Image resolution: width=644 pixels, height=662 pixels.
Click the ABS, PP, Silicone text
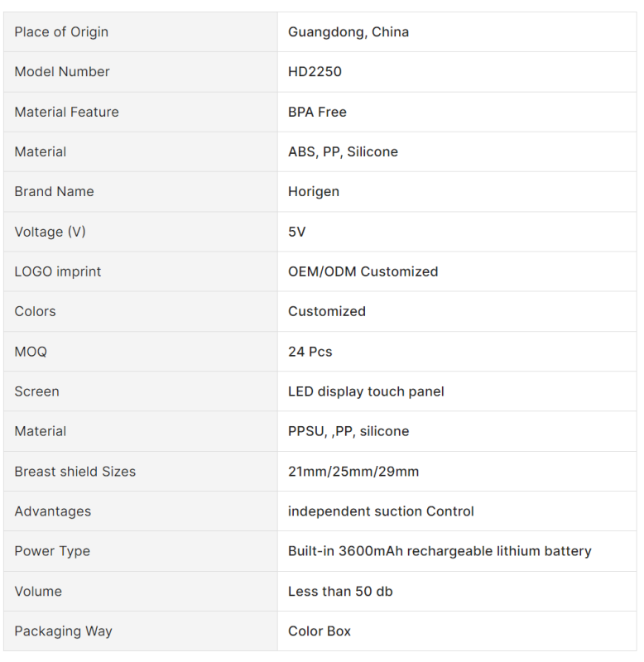[343, 151]
